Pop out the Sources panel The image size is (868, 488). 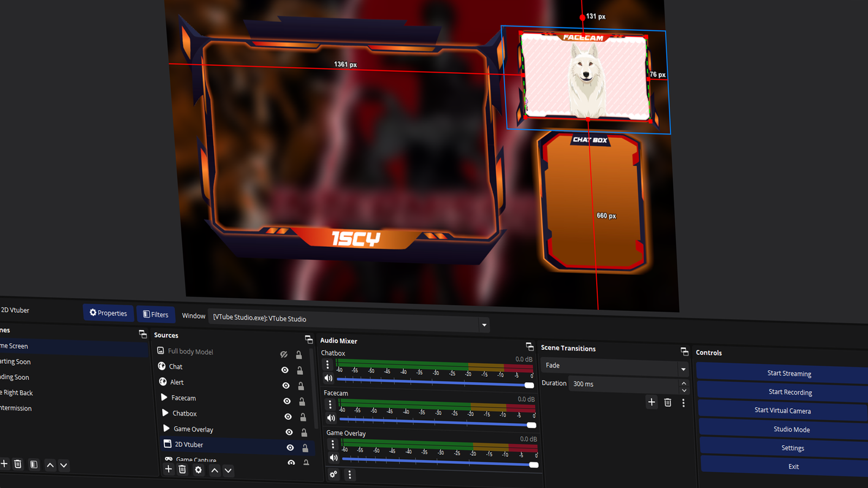[309, 339]
